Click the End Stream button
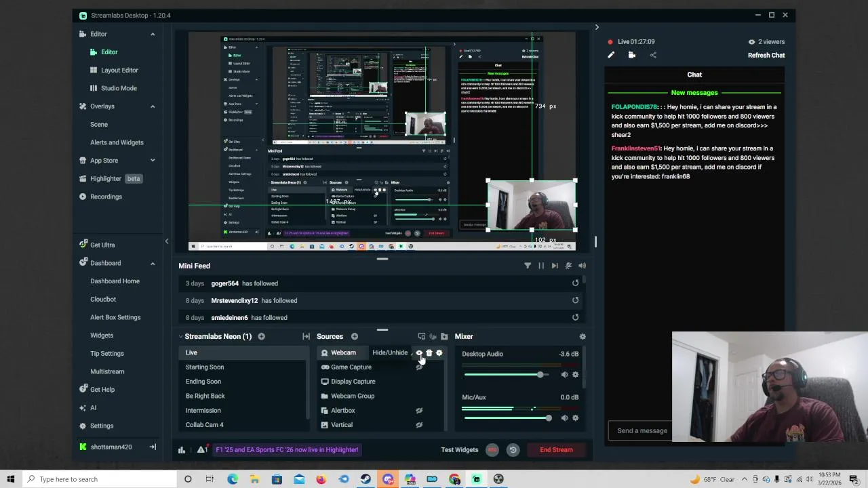Viewport: 868px width, 488px height. pyautogui.click(x=556, y=449)
